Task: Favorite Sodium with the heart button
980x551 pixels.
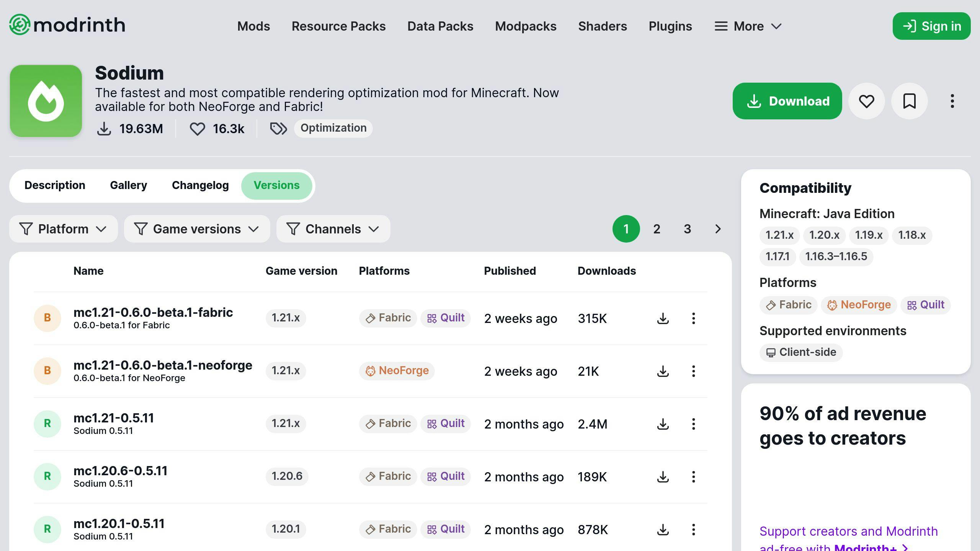Action: tap(867, 101)
